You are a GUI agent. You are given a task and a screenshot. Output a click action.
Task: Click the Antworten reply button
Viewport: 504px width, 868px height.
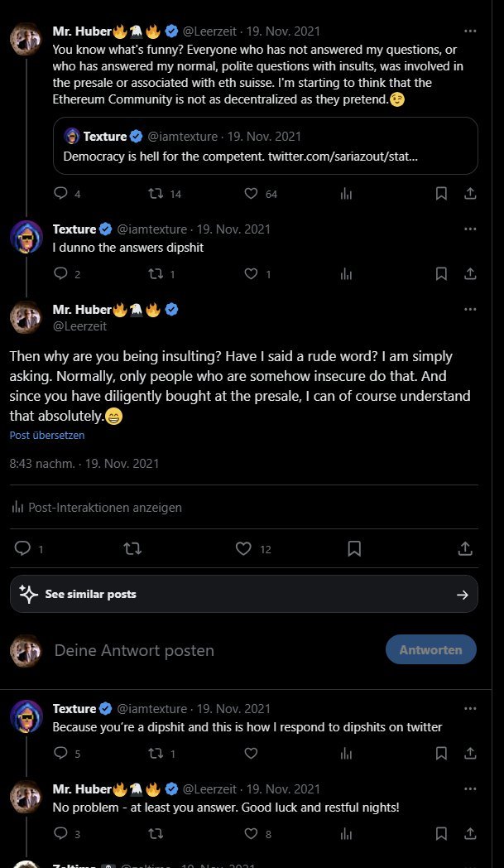point(430,650)
